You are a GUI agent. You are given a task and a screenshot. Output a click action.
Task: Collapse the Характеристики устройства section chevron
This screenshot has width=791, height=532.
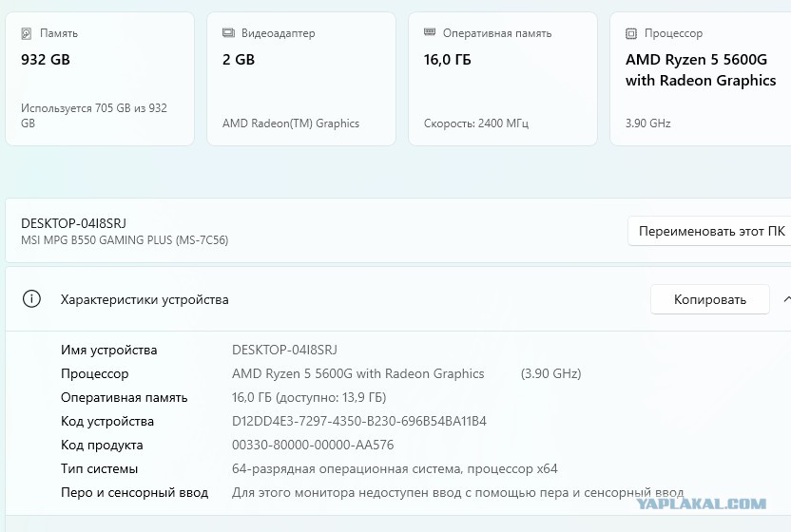click(787, 299)
